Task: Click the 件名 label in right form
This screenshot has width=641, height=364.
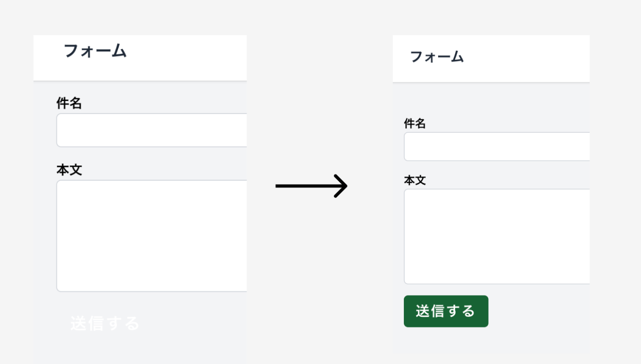Action: [415, 123]
